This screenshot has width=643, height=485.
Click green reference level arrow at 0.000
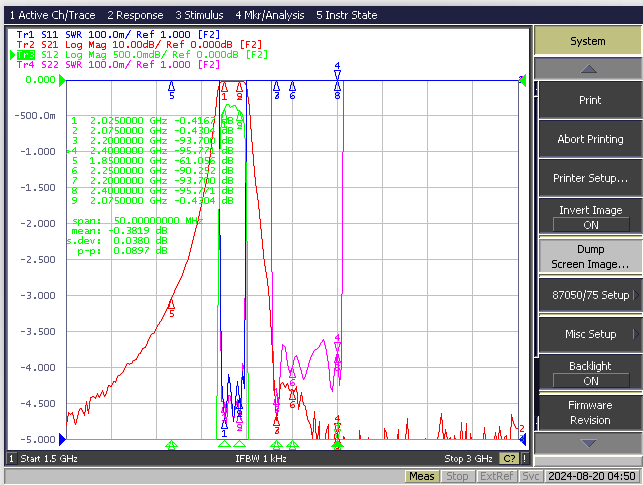tap(62, 80)
